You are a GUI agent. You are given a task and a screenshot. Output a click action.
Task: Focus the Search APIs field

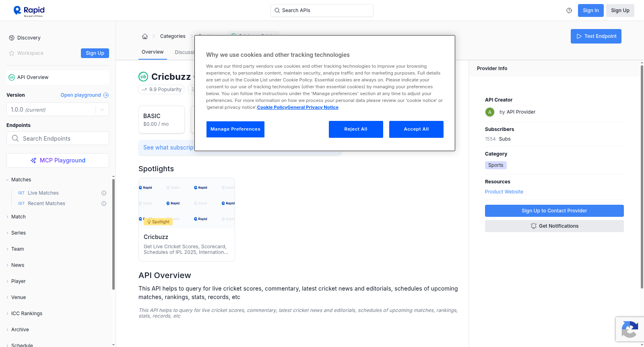click(322, 10)
